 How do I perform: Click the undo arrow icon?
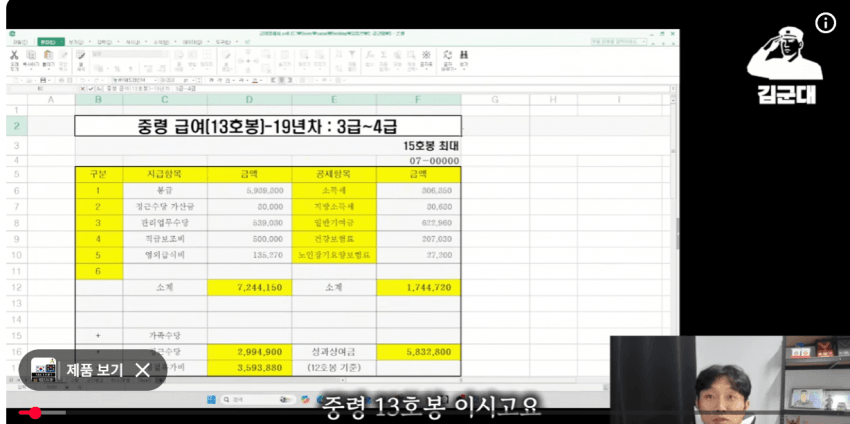pyautogui.click(x=82, y=80)
